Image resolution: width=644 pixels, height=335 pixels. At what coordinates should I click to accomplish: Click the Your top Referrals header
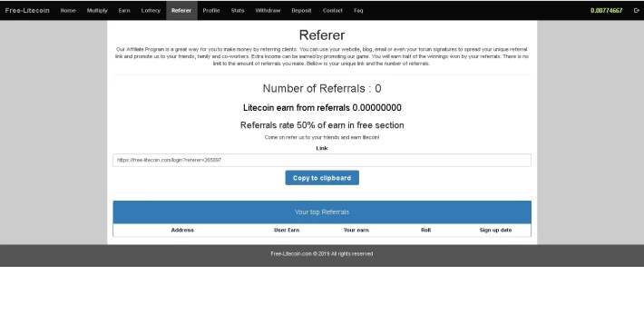click(322, 212)
